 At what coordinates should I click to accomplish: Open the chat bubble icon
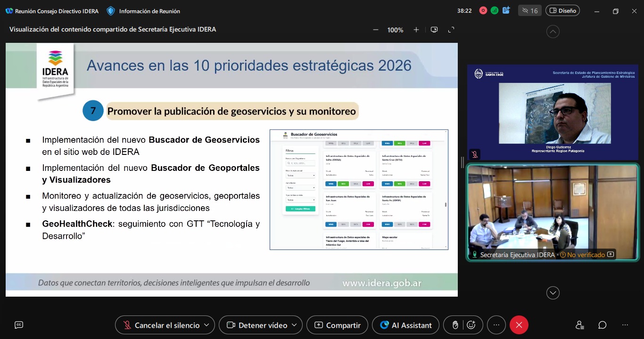(602, 325)
